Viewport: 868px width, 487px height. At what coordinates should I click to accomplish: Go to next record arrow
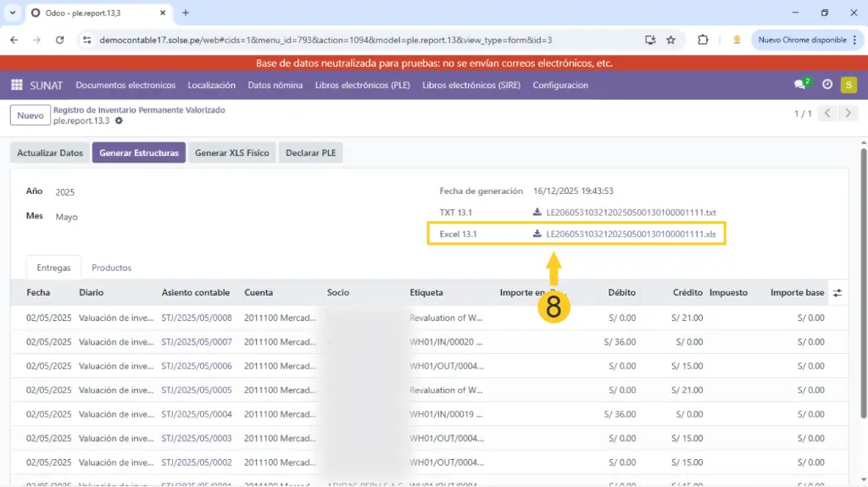pyautogui.click(x=849, y=113)
